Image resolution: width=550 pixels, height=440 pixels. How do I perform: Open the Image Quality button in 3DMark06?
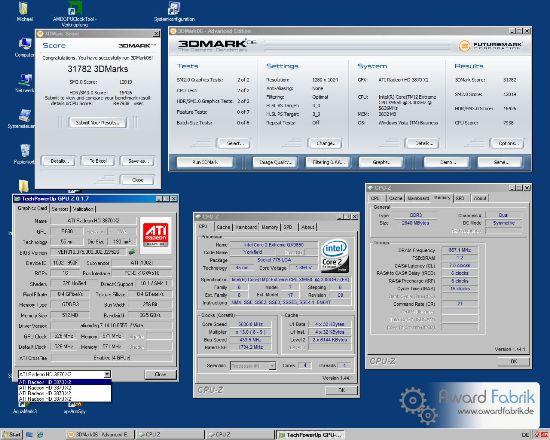coord(275,162)
